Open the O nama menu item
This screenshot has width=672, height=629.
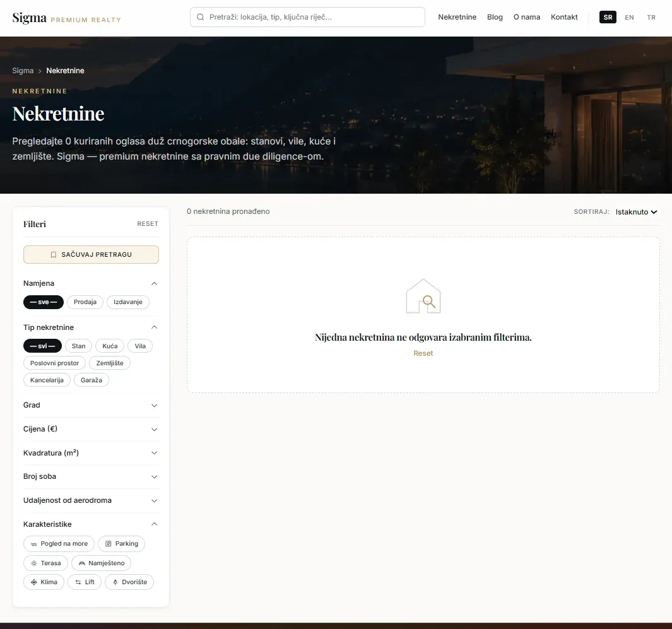[x=527, y=17]
